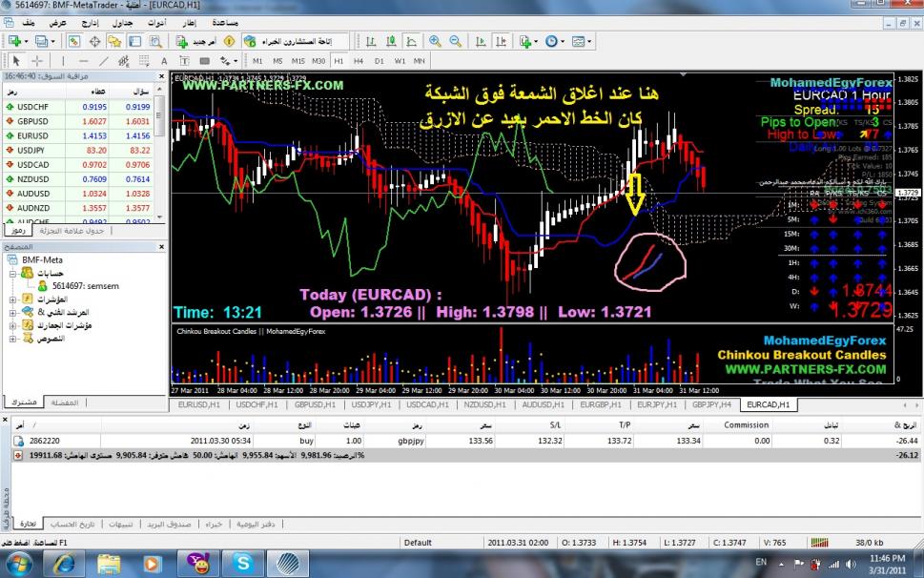
Task: Open the periodicity clock dropdown arrow
Action: click(565, 42)
